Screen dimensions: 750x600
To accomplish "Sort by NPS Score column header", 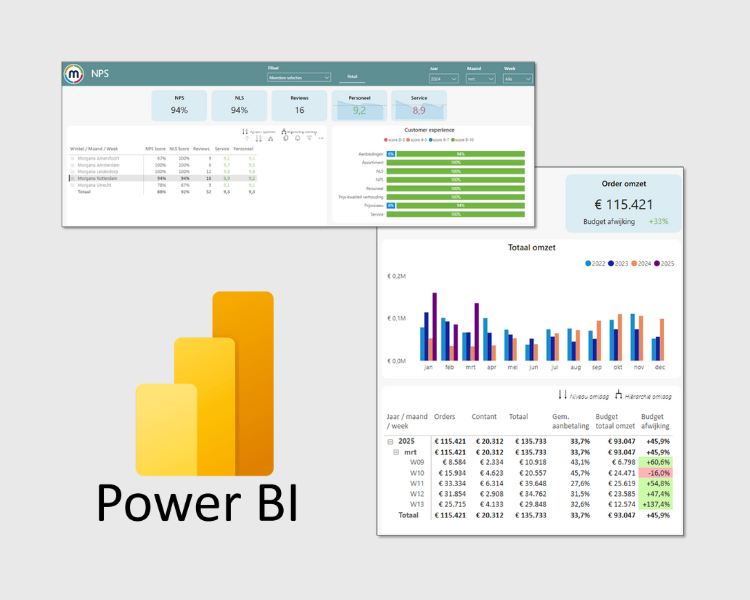I will 155,149.
